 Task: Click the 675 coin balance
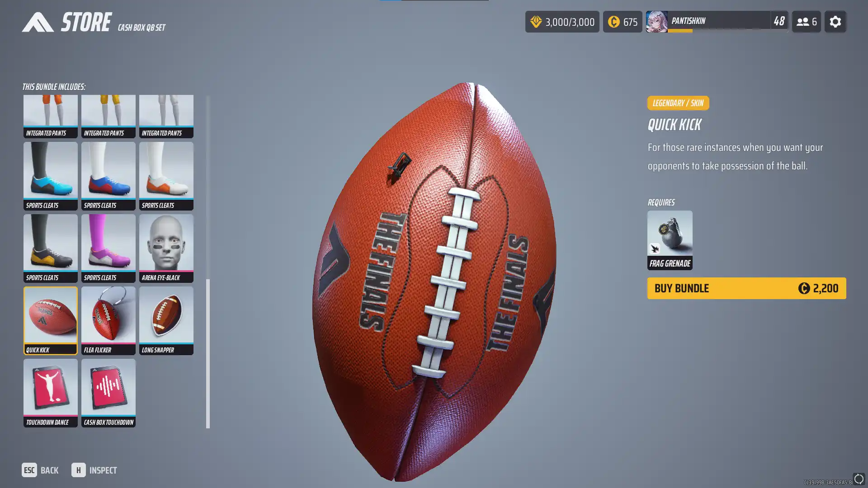(622, 22)
